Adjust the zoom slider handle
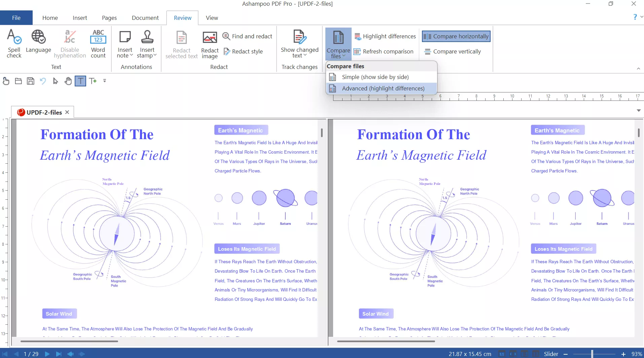The height and width of the screenshot is (358, 644). click(592, 354)
